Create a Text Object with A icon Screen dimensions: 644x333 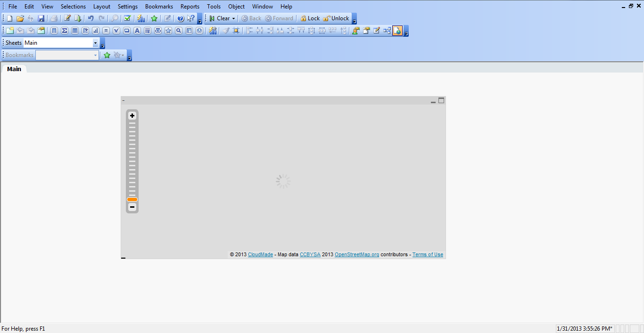coord(137,31)
